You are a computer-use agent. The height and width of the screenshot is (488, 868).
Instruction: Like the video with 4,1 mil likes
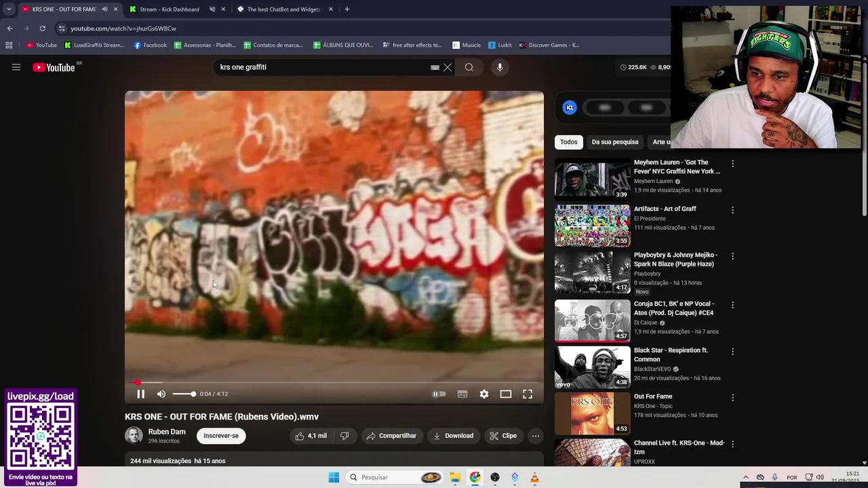[311, 436]
